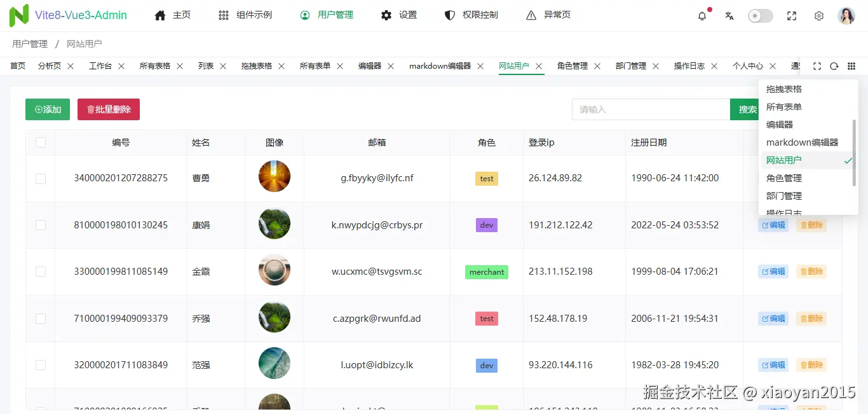868x414 pixels.
Task: Tick the select-all header checkbox
Action: tap(41, 142)
